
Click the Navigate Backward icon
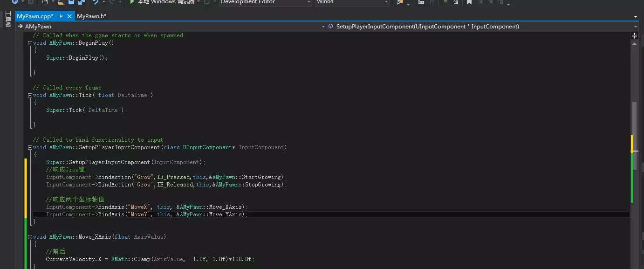tap(15, 2)
